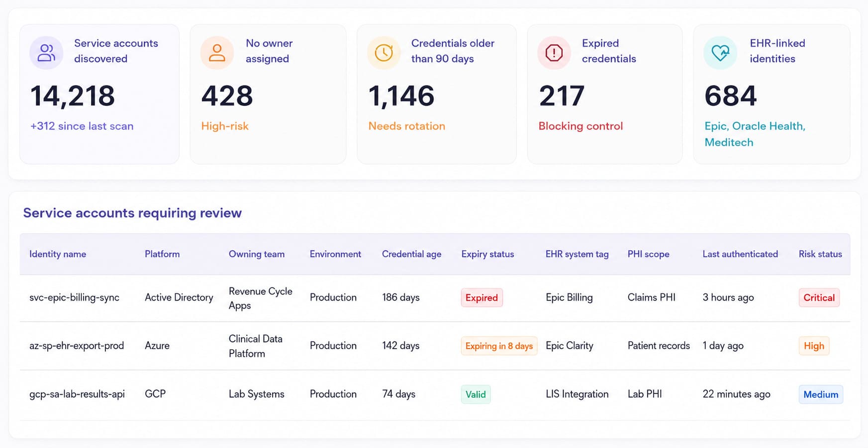Screen dimensions: 868x448
Task: Click 'Claims PHI' scope cell
Action: (x=652, y=297)
